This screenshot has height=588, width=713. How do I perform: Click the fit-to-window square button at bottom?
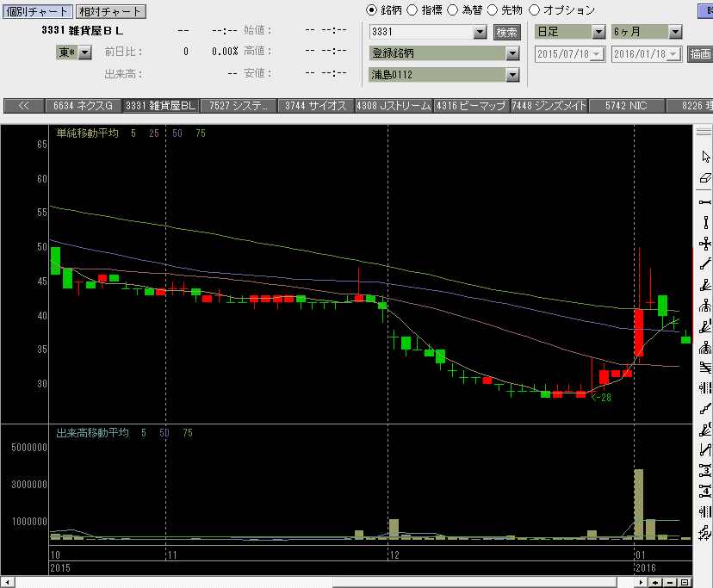pyautogui.click(x=685, y=582)
